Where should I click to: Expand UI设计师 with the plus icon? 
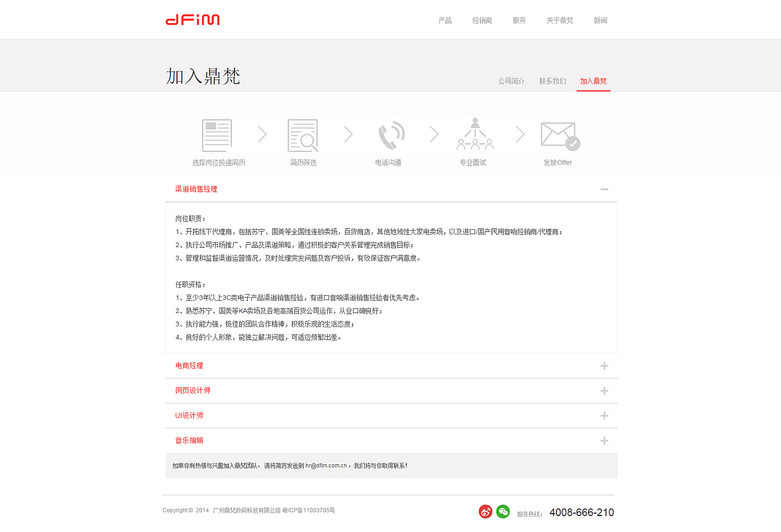[604, 415]
